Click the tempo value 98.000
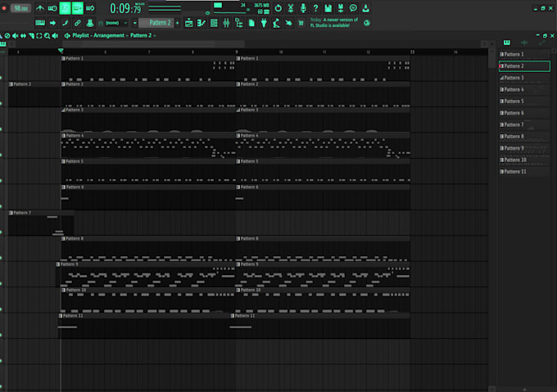557x392 pixels. pyautogui.click(x=20, y=8)
